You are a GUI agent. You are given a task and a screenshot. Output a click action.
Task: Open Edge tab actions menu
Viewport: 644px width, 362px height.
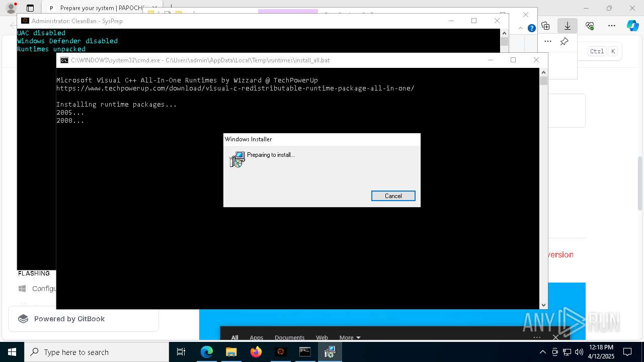tap(30, 8)
